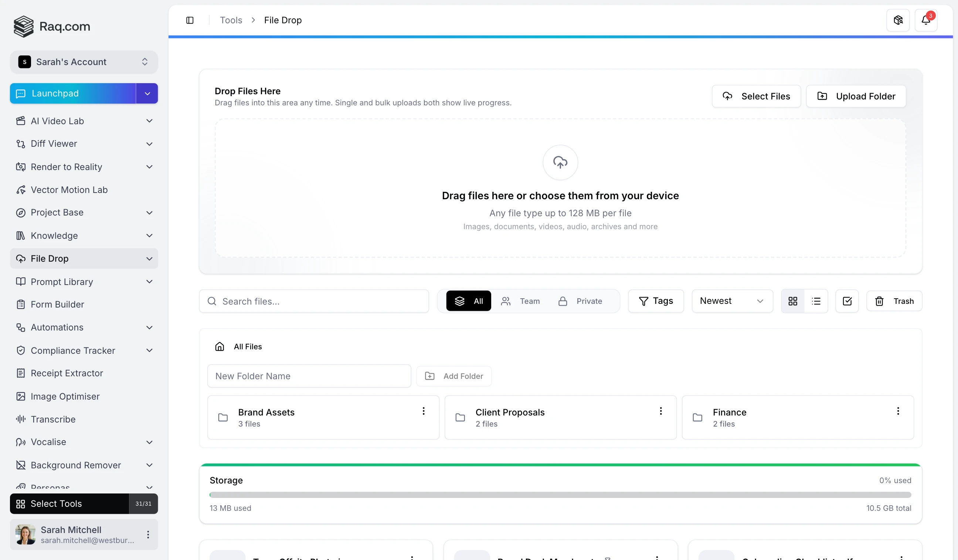Open the AI Video Lab tool
The height and width of the screenshot is (560, 958).
(57, 121)
